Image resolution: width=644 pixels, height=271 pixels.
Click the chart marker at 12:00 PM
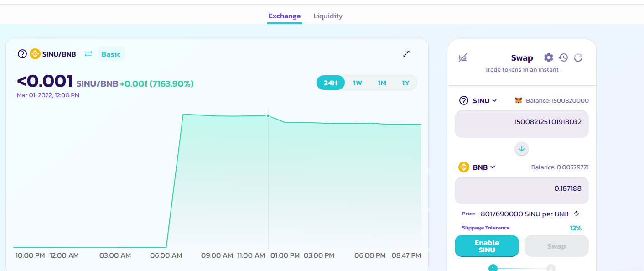268,116
